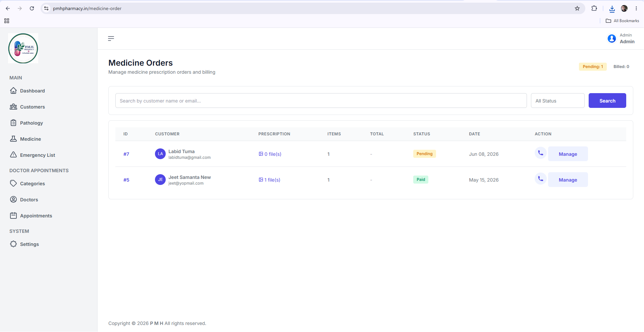The image size is (644, 332).
Task: Click the Medicine flask icon
Action: [x=13, y=139]
